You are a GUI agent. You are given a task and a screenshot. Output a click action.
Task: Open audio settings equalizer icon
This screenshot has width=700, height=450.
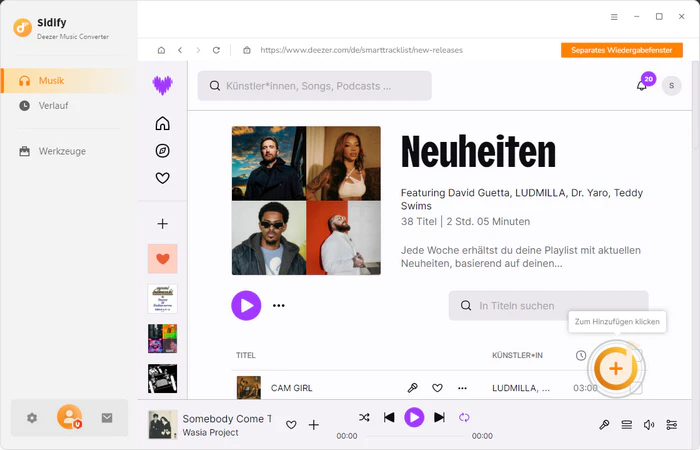pyautogui.click(x=671, y=425)
